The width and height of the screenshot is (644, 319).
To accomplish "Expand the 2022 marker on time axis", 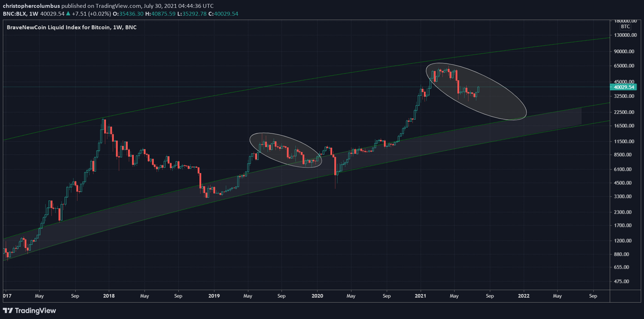I will 523,296.
